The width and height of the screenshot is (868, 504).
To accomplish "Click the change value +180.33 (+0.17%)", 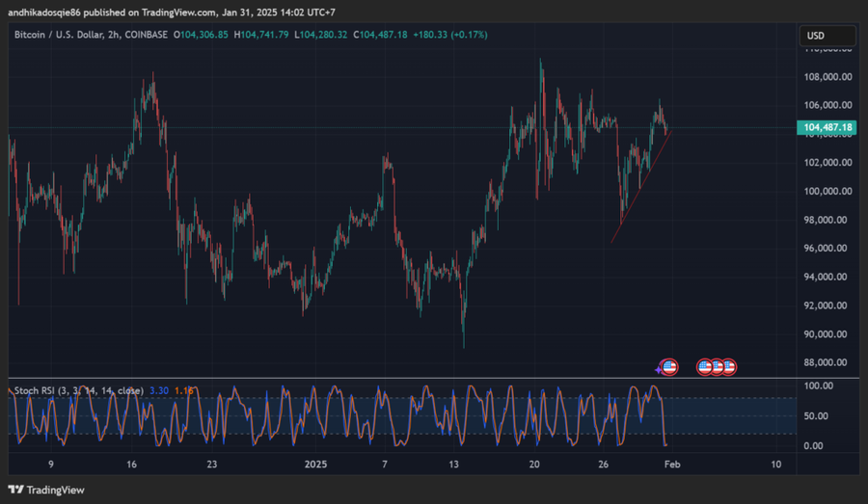I will pyautogui.click(x=450, y=35).
